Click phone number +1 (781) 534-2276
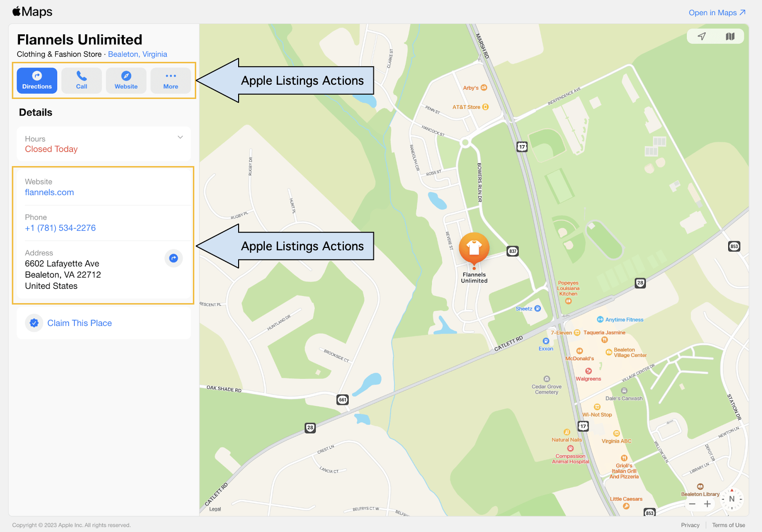Viewport: 762px width, 532px height. [x=60, y=228]
